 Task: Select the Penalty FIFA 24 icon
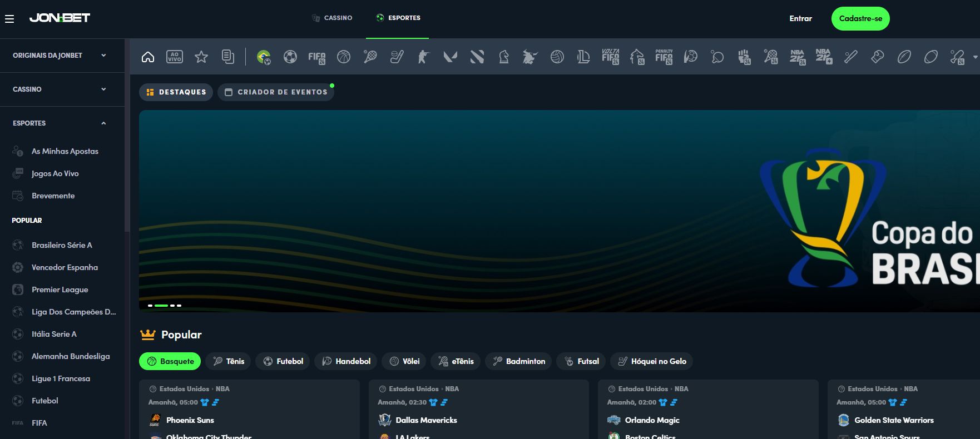click(x=664, y=57)
